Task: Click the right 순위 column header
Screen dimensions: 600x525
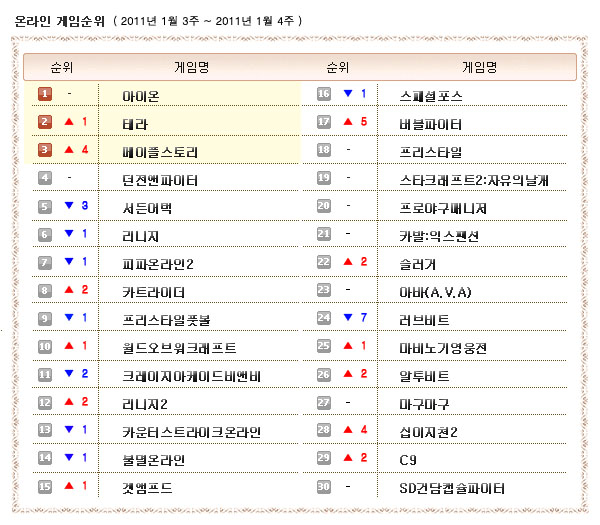Action: [338, 68]
